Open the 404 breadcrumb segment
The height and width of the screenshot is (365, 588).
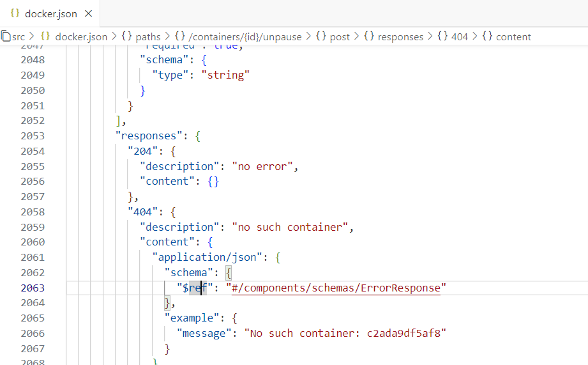point(460,37)
